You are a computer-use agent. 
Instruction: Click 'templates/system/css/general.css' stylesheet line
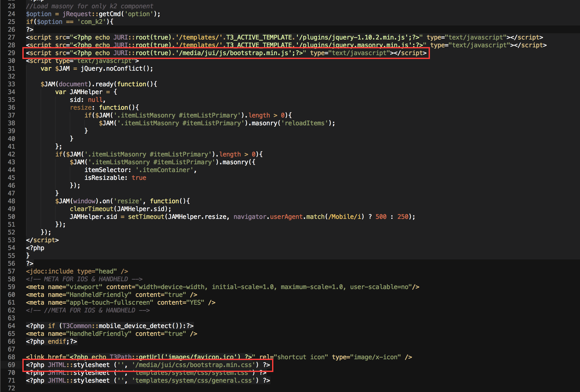point(148,381)
